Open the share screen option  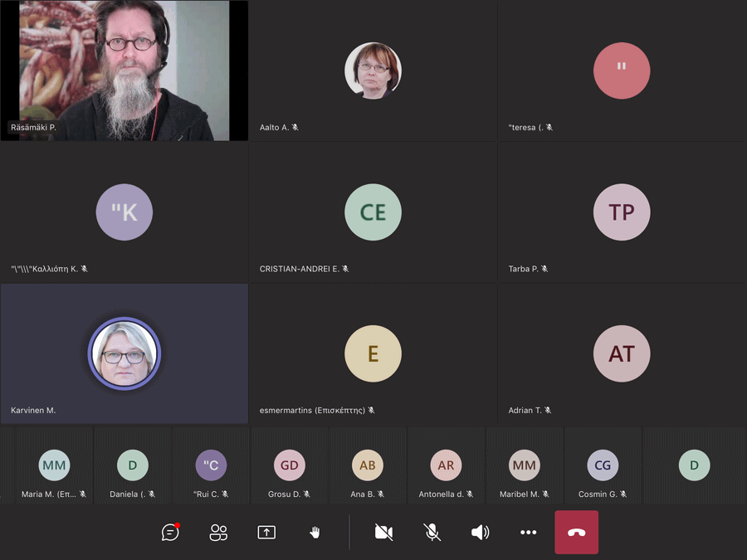266,533
